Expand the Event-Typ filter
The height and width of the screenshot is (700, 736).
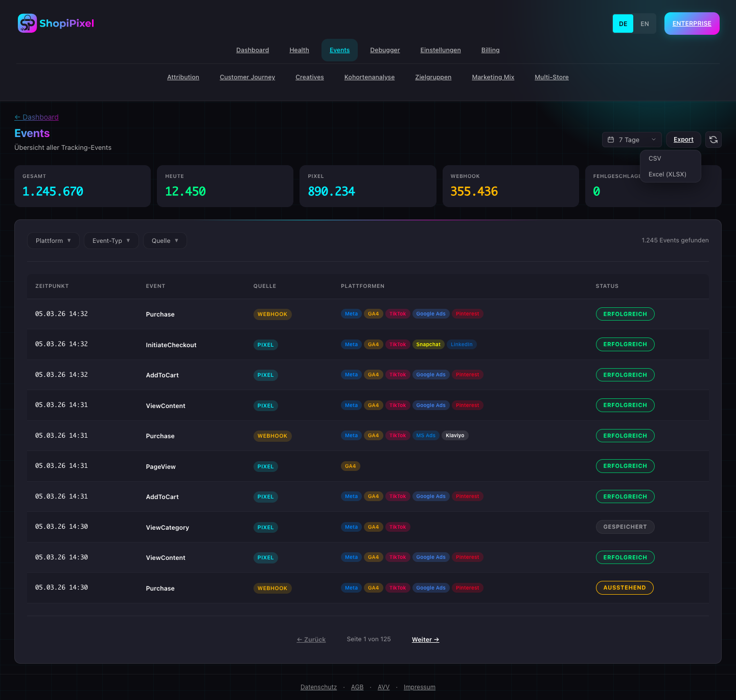tap(111, 241)
